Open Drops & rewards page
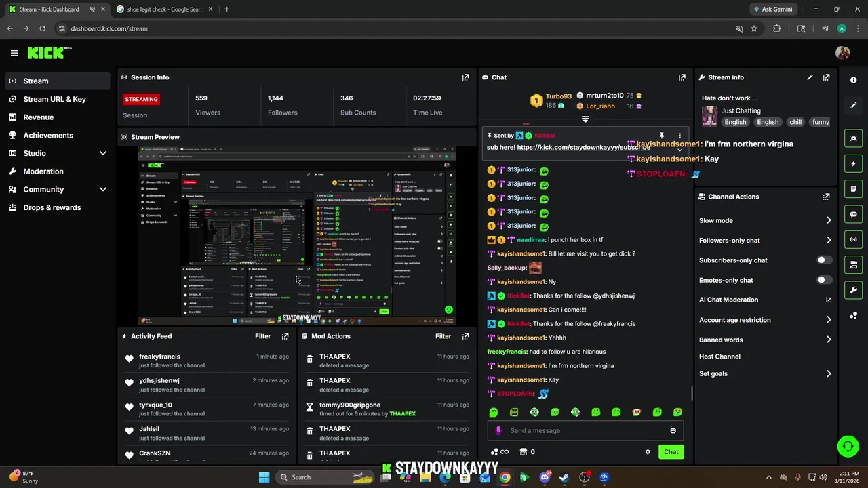This screenshot has width=868, height=488. point(57,207)
